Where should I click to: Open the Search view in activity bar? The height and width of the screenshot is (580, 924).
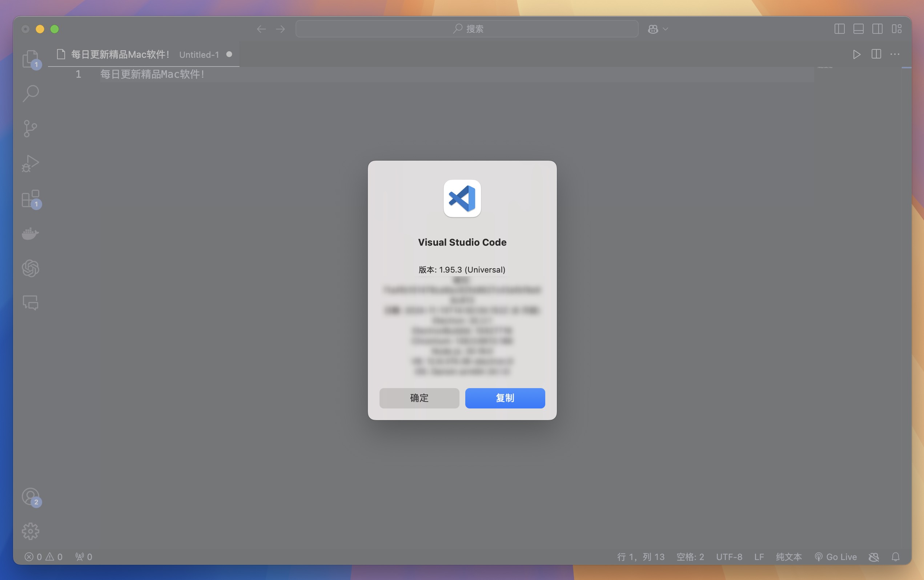click(30, 93)
